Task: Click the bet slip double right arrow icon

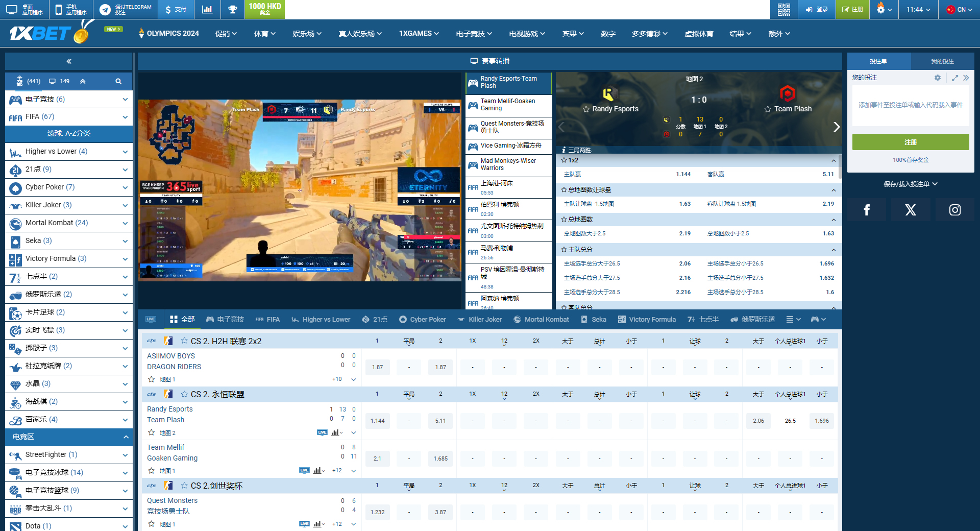Action: [966, 78]
